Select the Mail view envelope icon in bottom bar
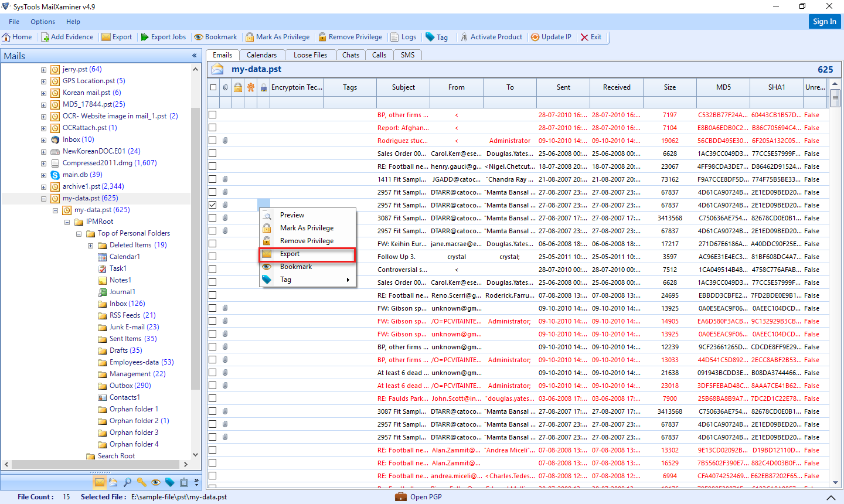Viewport: 844px width, 504px height. [99, 482]
